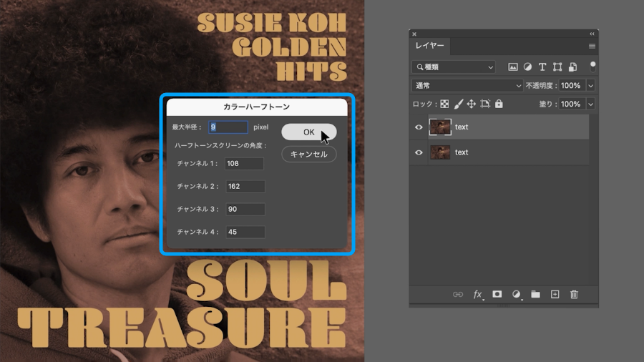Link layers using chain icon
This screenshot has width=644, height=362.
457,294
